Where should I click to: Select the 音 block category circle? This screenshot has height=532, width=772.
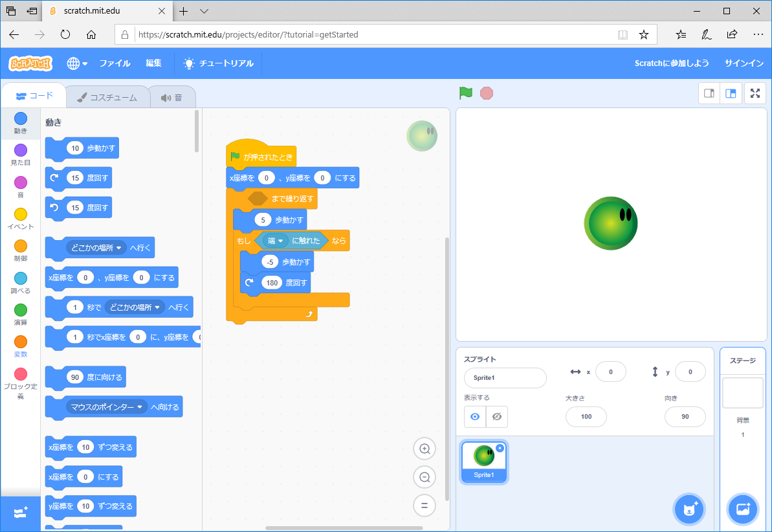tap(21, 183)
